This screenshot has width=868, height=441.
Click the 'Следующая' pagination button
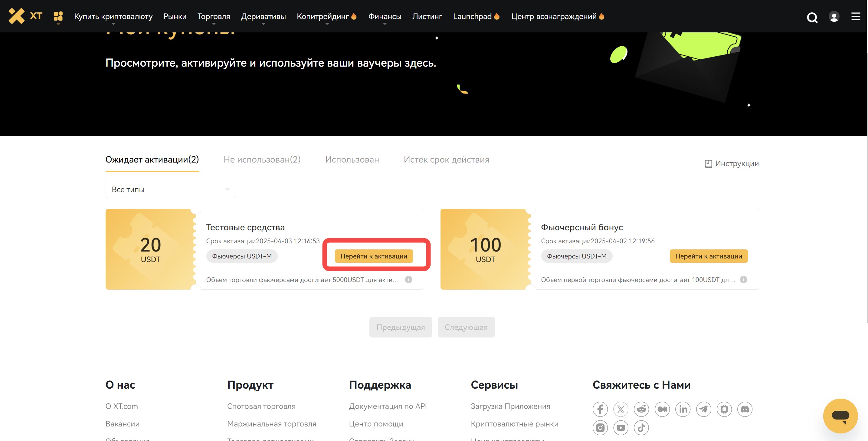click(x=466, y=327)
